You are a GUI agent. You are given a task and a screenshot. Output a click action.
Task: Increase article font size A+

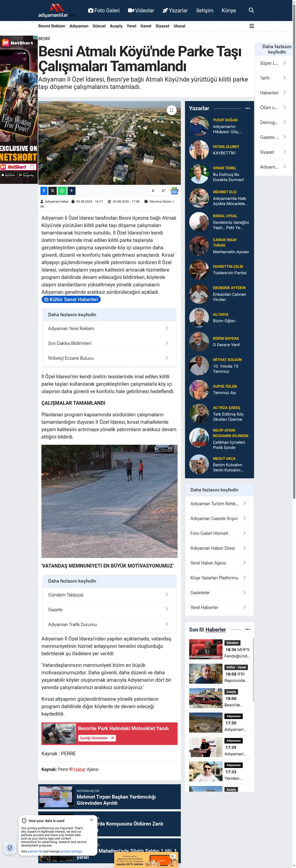[x=164, y=191]
